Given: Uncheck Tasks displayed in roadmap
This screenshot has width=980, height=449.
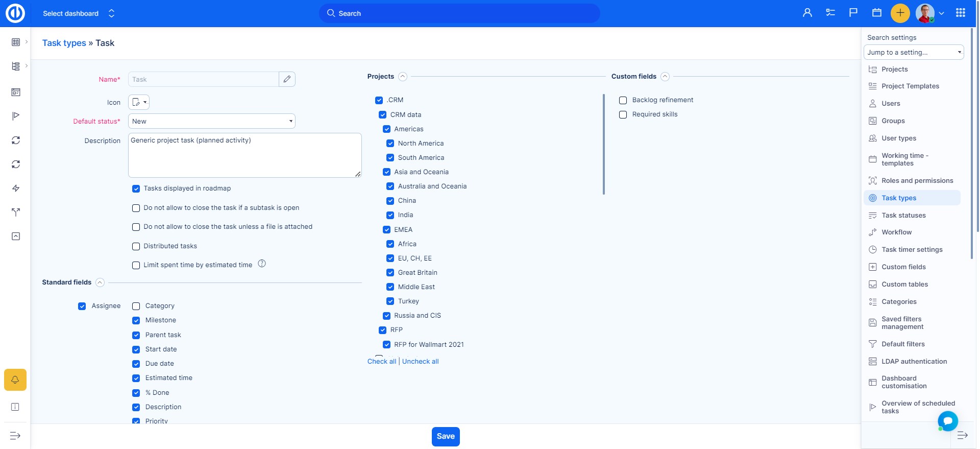Looking at the screenshot, I should (136, 189).
